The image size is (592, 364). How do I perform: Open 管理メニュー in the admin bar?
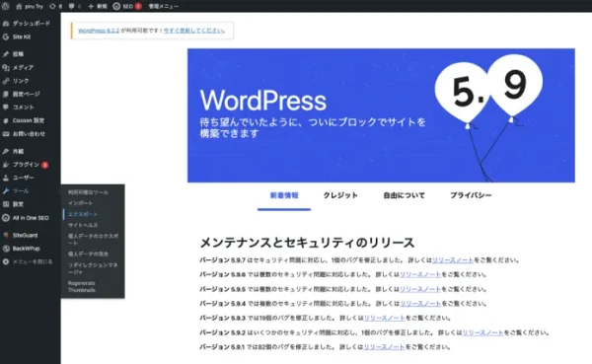tap(163, 7)
